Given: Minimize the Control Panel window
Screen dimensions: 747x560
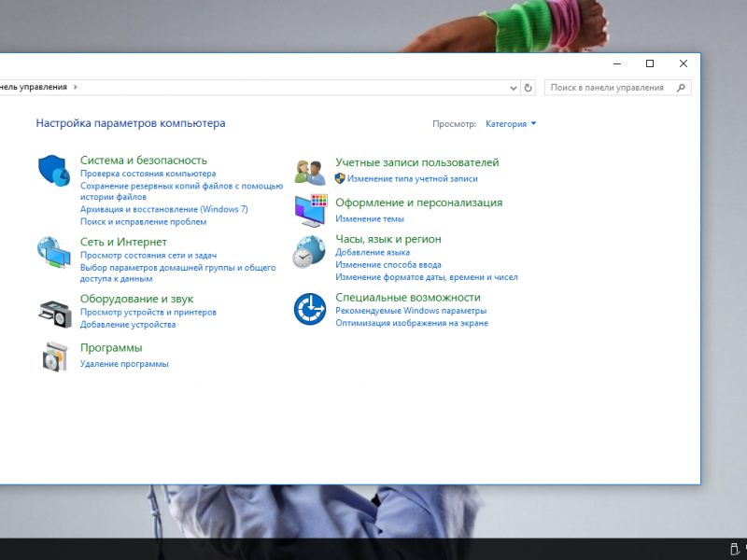Looking at the screenshot, I should pyautogui.click(x=617, y=63).
